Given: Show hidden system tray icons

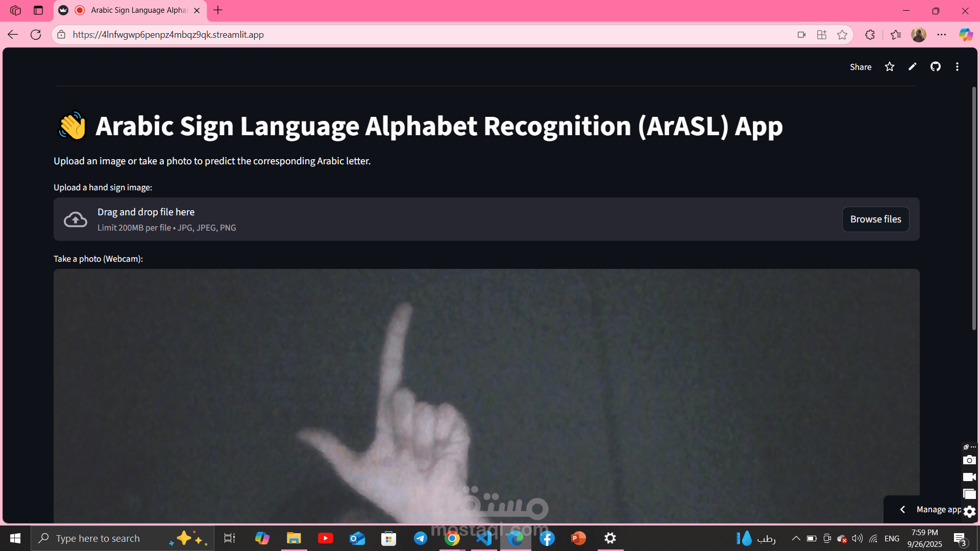Looking at the screenshot, I should coord(796,538).
